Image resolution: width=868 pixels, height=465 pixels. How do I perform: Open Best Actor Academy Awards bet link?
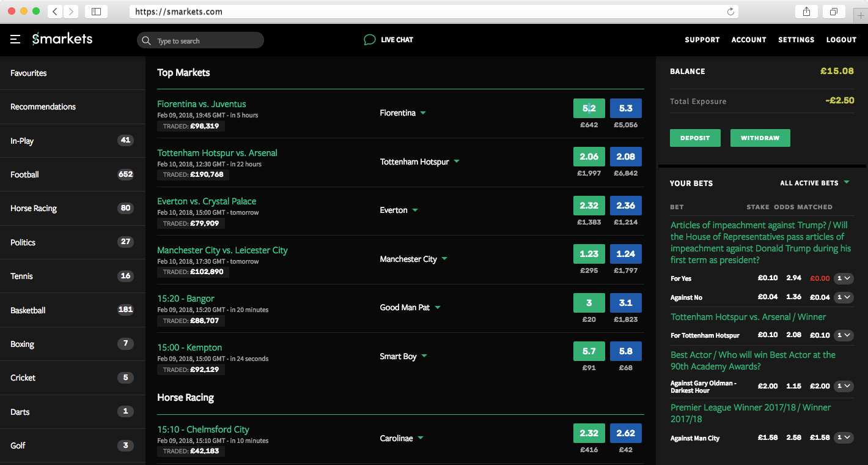pos(753,360)
